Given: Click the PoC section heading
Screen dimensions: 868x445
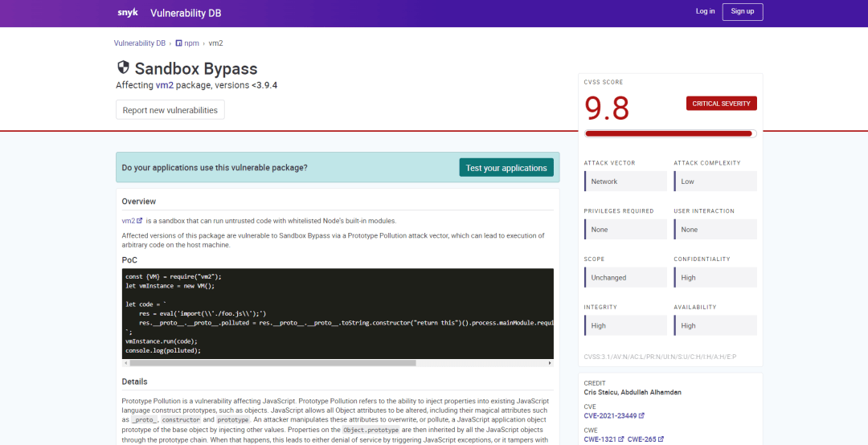Looking at the screenshot, I should click(x=129, y=260).
